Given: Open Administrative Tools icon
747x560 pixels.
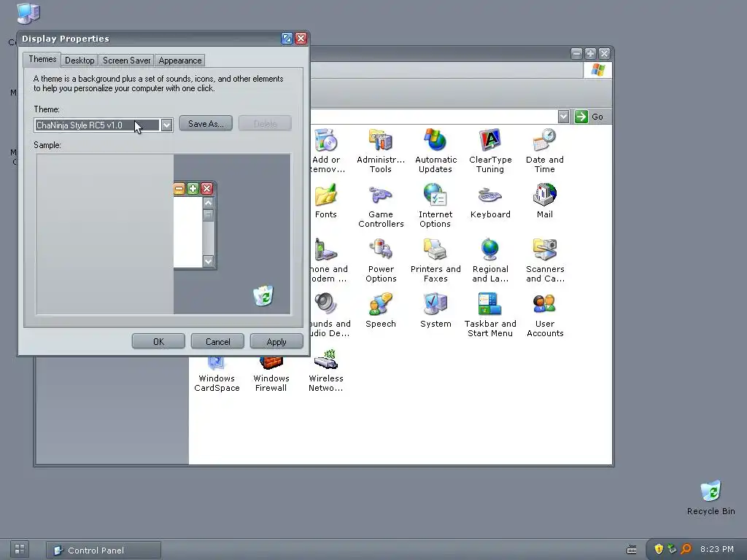Looking at the screenshot, I should (x=381, y=141).
